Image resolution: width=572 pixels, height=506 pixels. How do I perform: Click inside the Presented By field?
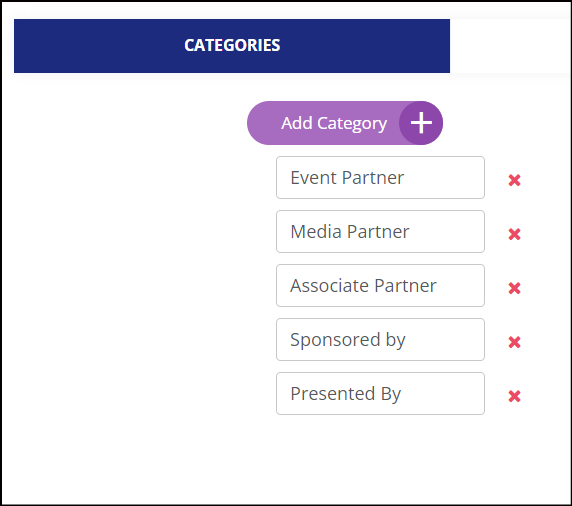(x=380, y=394)
